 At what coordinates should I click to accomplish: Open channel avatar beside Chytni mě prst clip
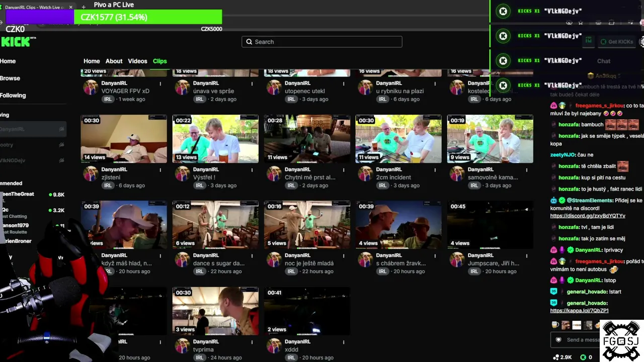coord(274,173)
